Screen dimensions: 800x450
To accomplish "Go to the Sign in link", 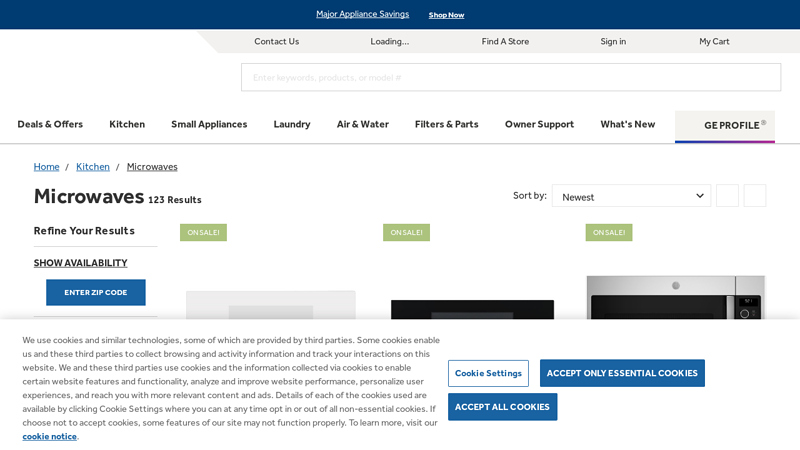I will [613, 42].
